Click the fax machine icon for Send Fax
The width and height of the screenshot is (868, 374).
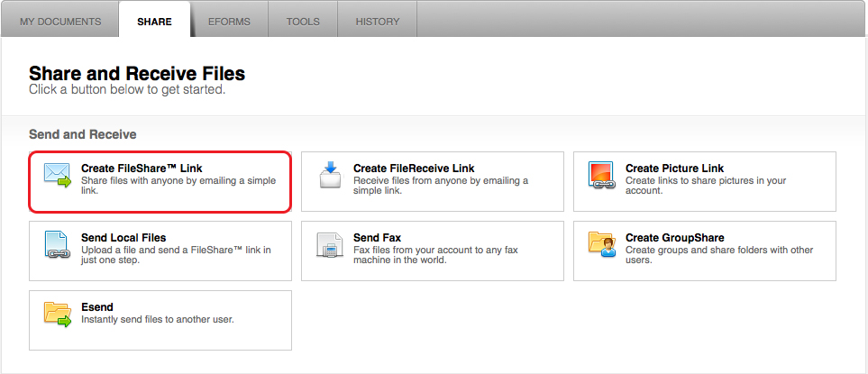330,244
